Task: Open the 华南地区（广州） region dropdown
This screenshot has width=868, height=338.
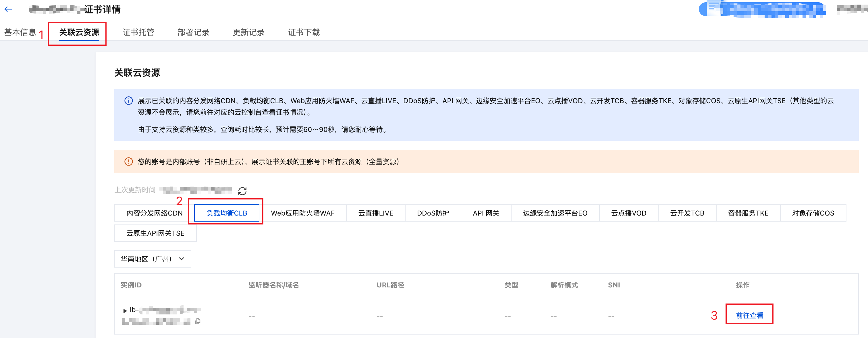Action: [153, 259]
